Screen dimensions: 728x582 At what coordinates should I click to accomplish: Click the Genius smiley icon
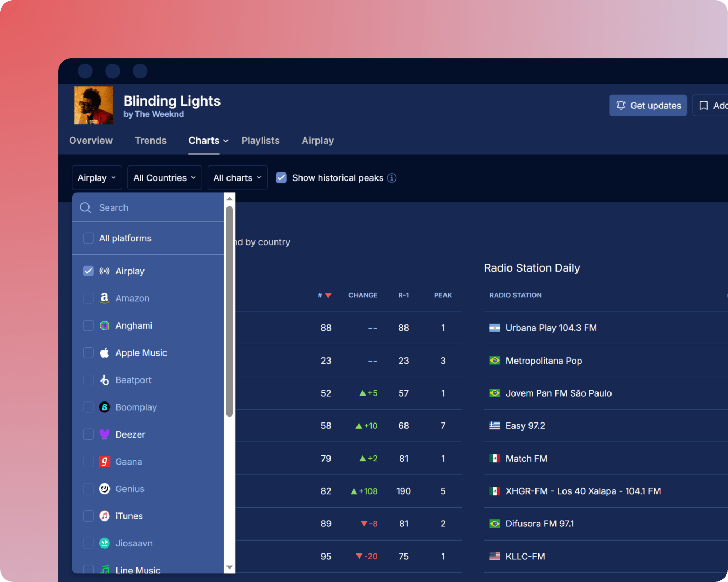[x=105, y=489]
